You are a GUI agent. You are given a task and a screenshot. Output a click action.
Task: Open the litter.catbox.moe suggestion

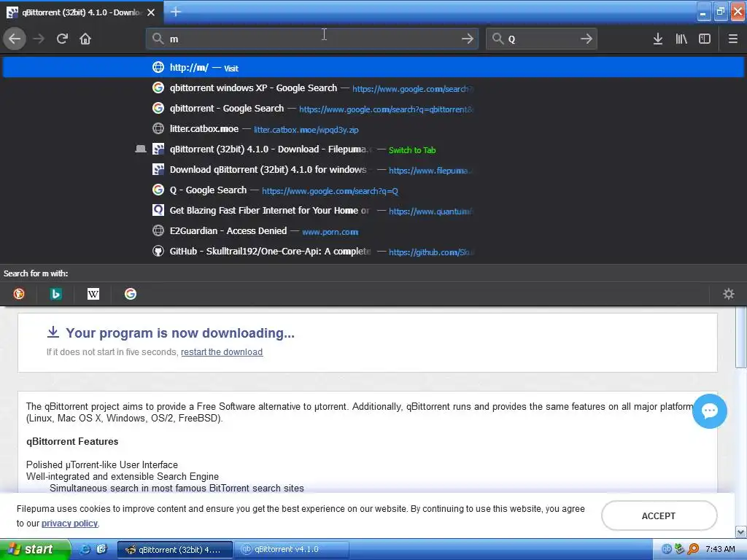click(x=373, y=129)
